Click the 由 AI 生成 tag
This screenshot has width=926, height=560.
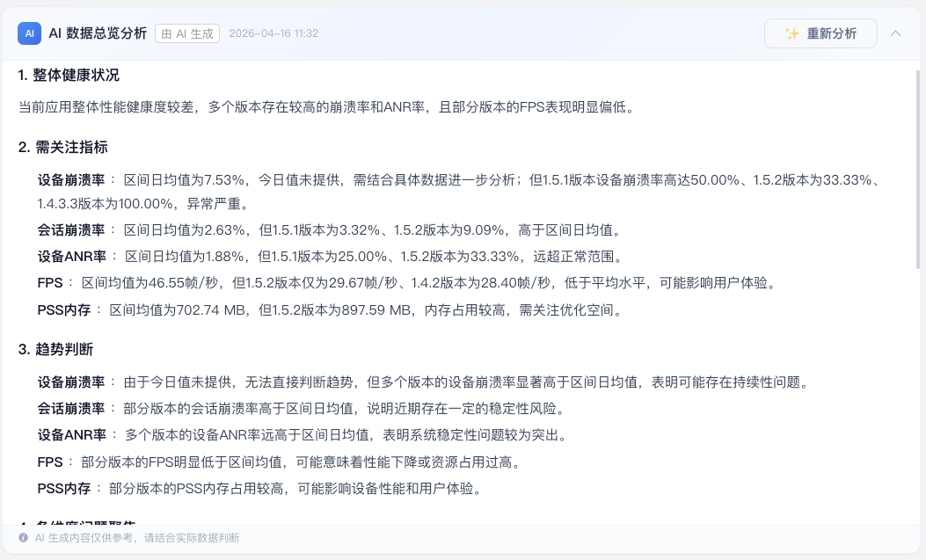(x=187, y=33)
